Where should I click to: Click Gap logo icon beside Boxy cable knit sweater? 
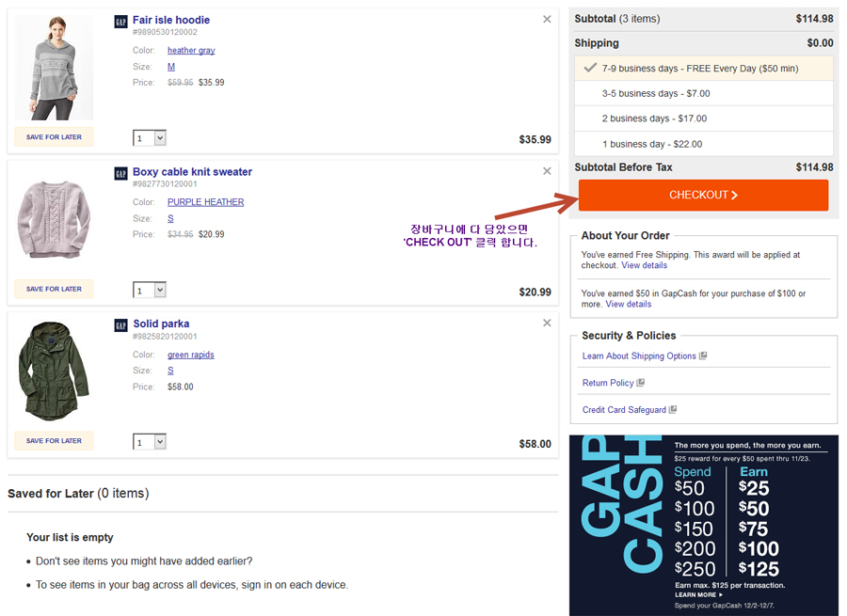(x=121, y=173)
